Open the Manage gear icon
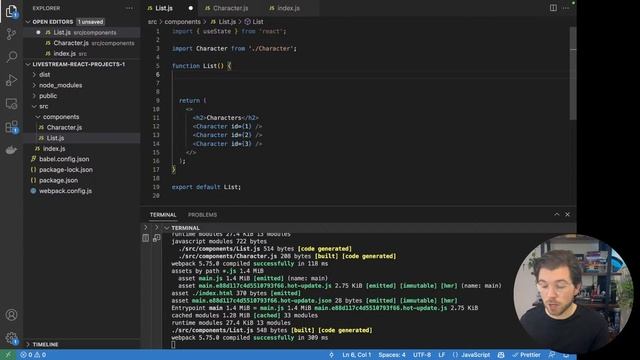The height and width of the screenshot is (360, 640). [x=11, y=338]
